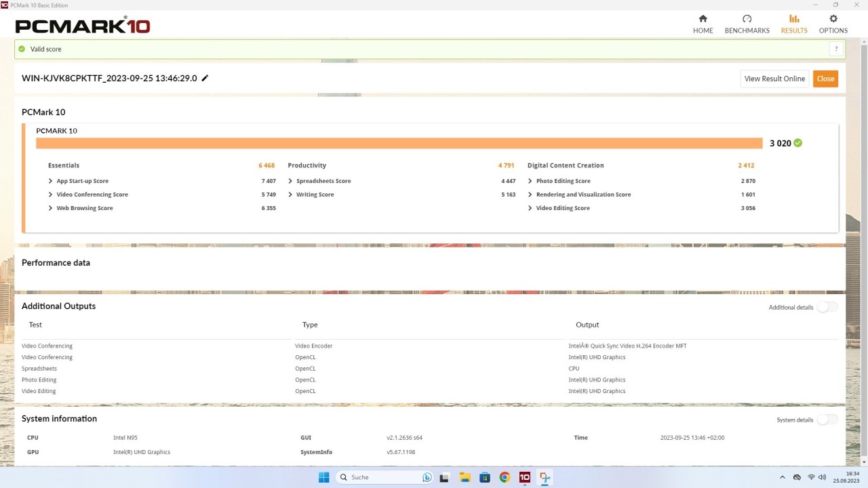Click the Rendering and Visualization value 1 601
The image size is (868, 488).
(748, 195)
